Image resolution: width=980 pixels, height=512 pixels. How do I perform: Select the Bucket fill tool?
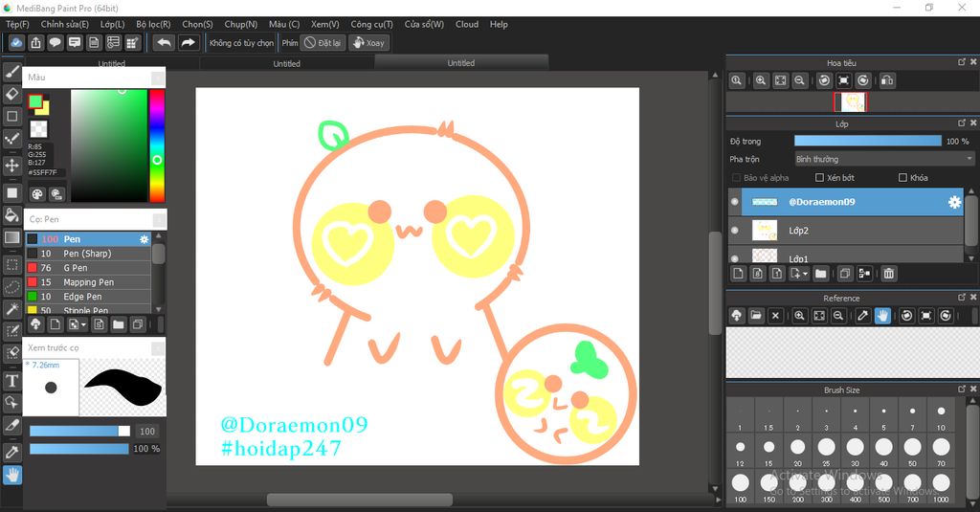(x=11, y=215)
